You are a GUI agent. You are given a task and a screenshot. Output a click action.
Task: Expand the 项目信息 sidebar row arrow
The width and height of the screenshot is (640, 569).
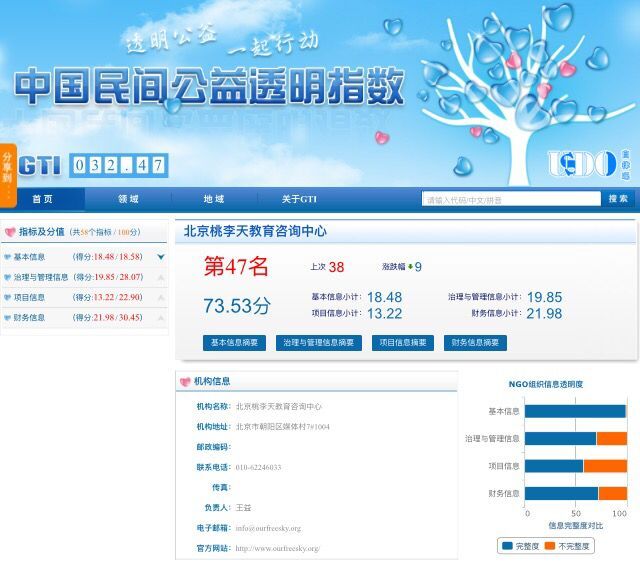(x=160, y=298)
